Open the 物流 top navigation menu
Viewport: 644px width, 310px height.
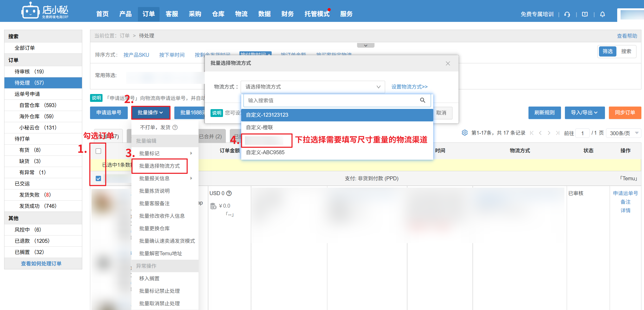(241, 14)
